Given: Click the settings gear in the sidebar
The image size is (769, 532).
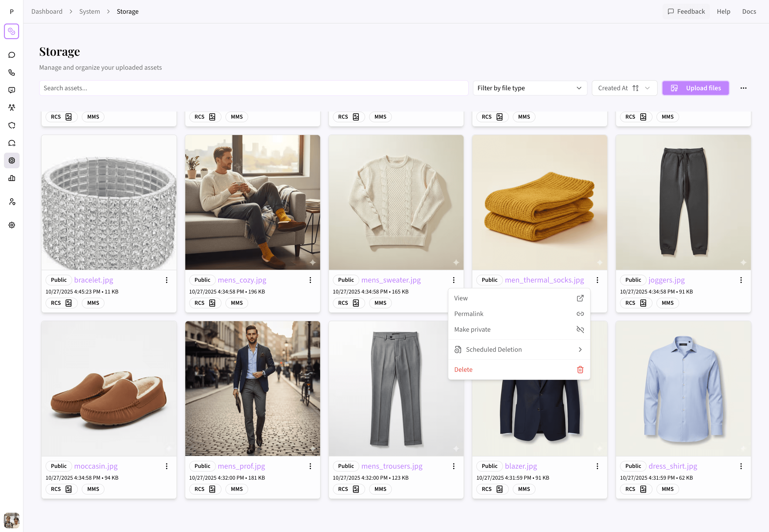Looking at the screenshot, I should coord(12,225).
